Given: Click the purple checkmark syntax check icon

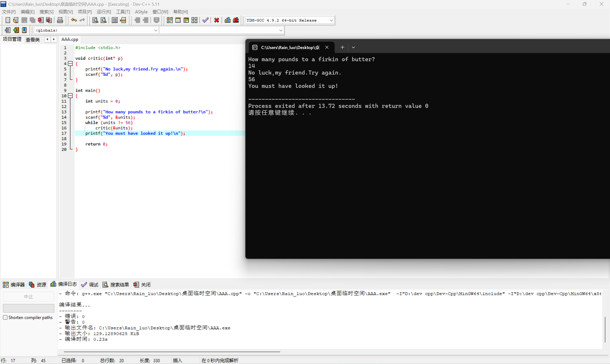Looking at the screenshot, I should [205, 20].
